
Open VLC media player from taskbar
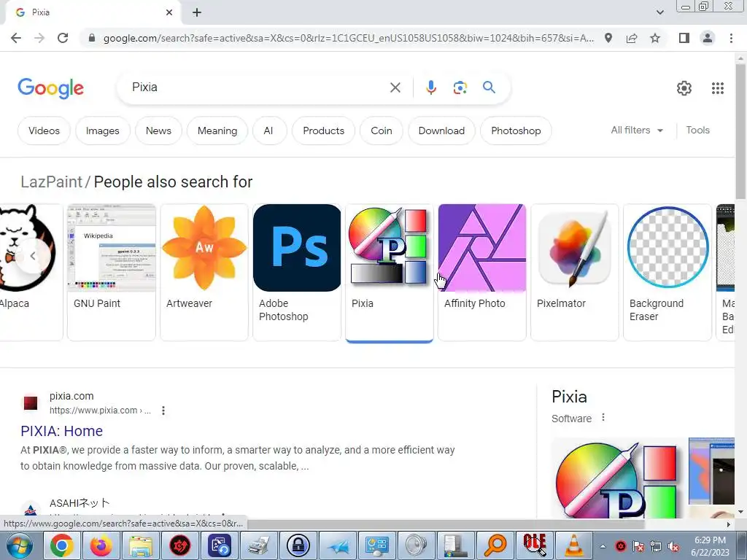click(573, 545)
